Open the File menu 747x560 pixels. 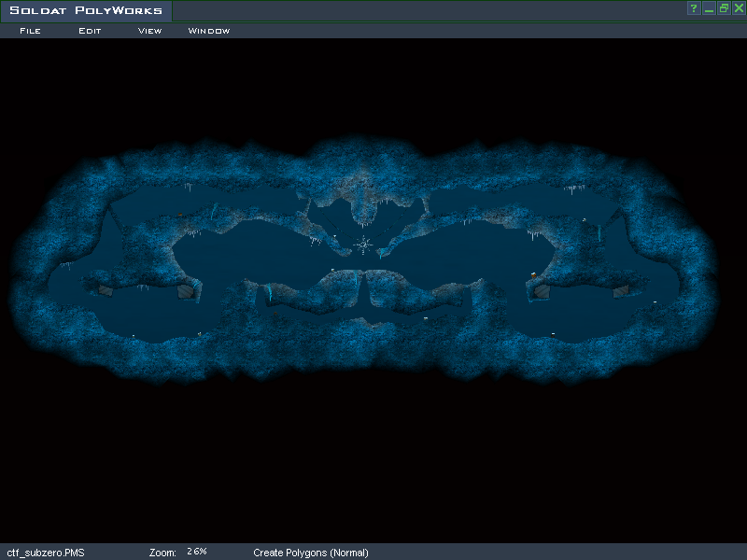coord(30,31)
